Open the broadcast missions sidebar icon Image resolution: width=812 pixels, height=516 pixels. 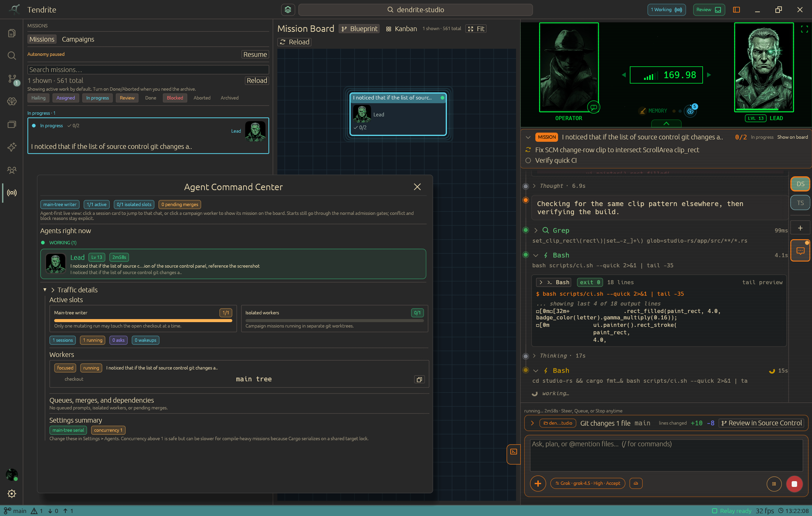(12, 193)
